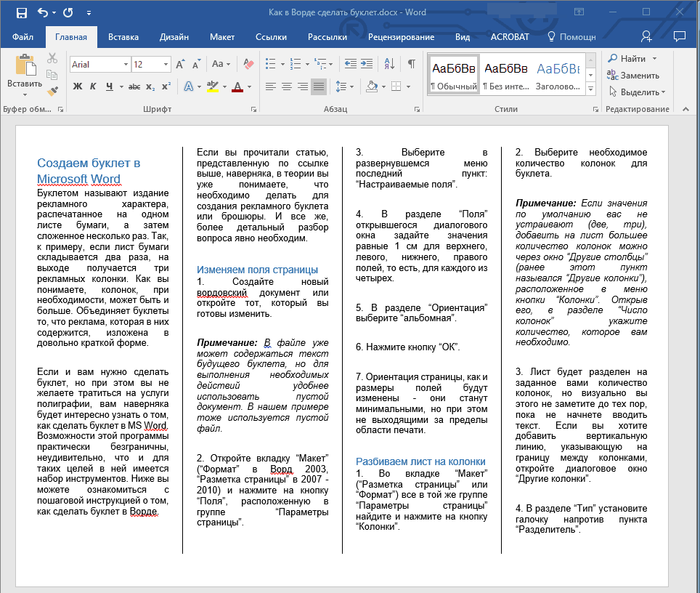The image size is (700, 593).
Task: Increase indent of the paragraph
Action: (x=367, y=64)
